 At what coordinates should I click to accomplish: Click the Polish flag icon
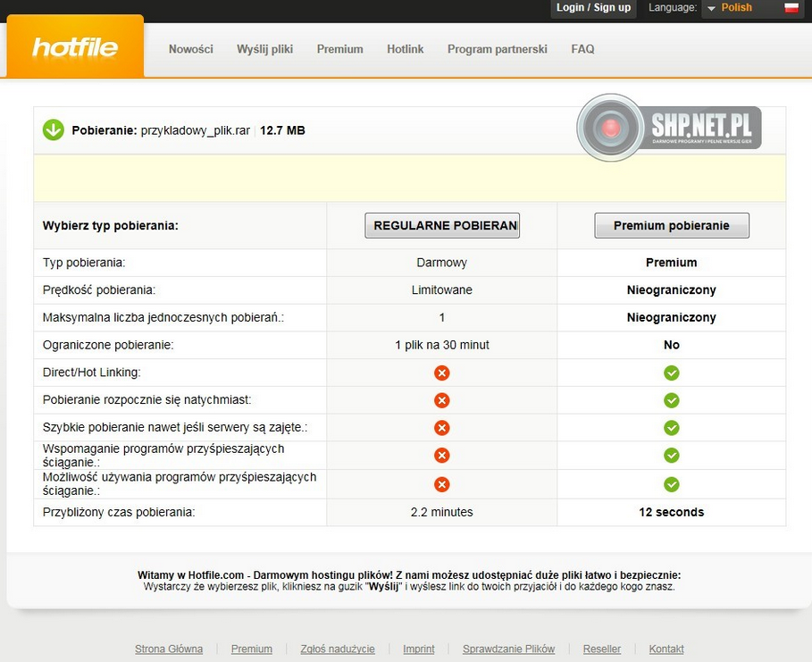point(791,8)
